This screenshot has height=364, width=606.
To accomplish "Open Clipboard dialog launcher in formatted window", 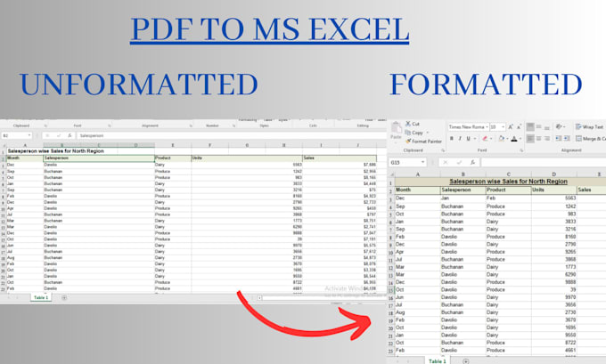I will click(x=443, y=150).
